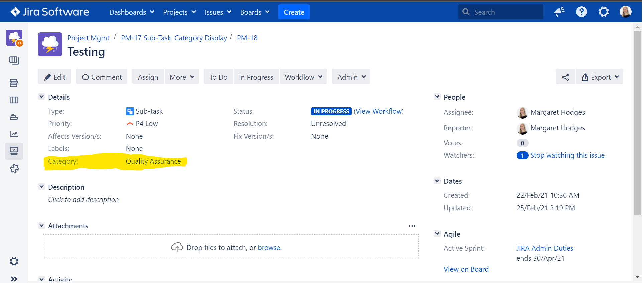Open the board icon in sidebar

14,60
